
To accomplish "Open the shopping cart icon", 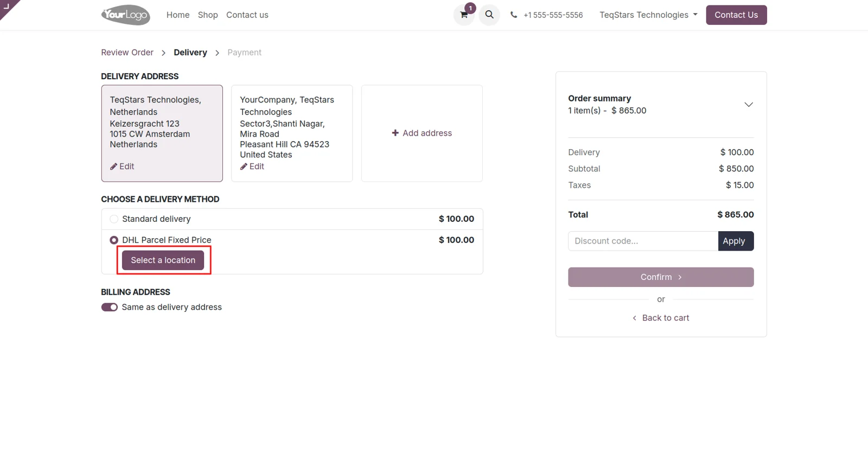I will coord(464,15).
